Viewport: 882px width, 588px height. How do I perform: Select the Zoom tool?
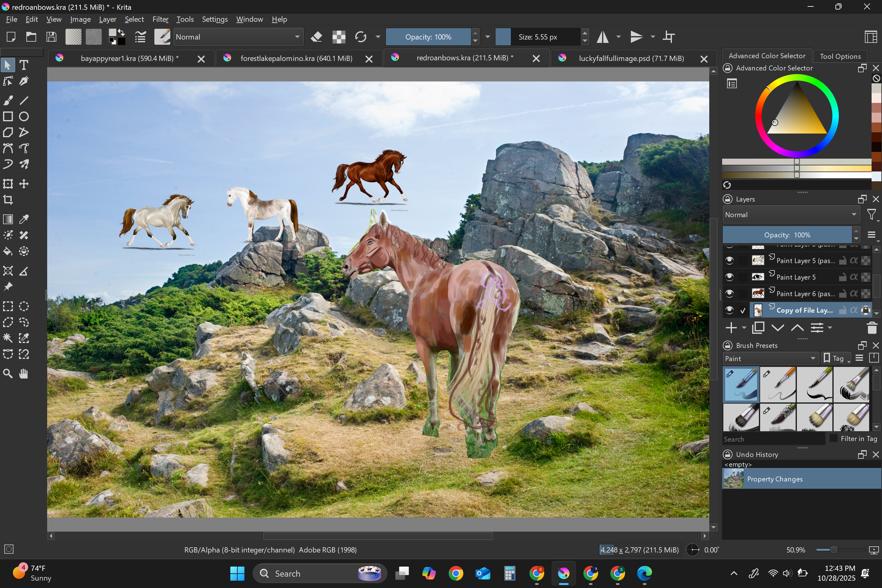[x=8, y=374]
